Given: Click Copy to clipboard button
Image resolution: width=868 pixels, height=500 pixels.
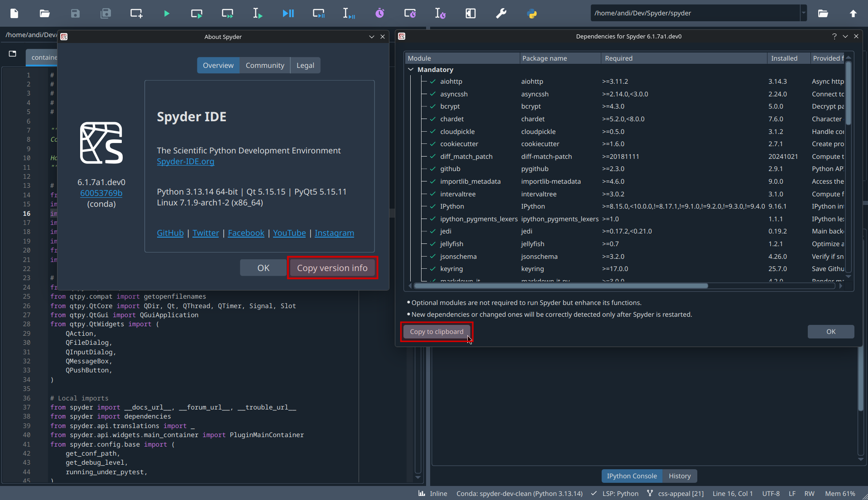Looking at the screenshot, I should click(436, 332).
